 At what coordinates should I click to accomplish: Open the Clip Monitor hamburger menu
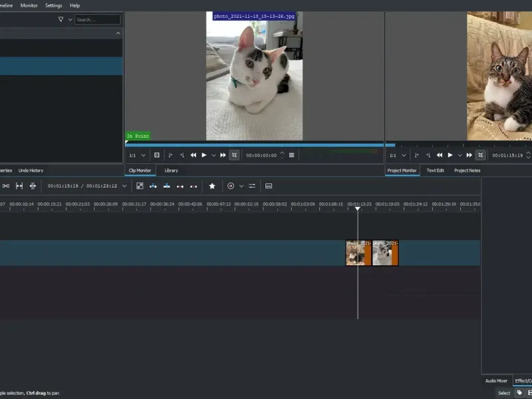tap(291, 155)
